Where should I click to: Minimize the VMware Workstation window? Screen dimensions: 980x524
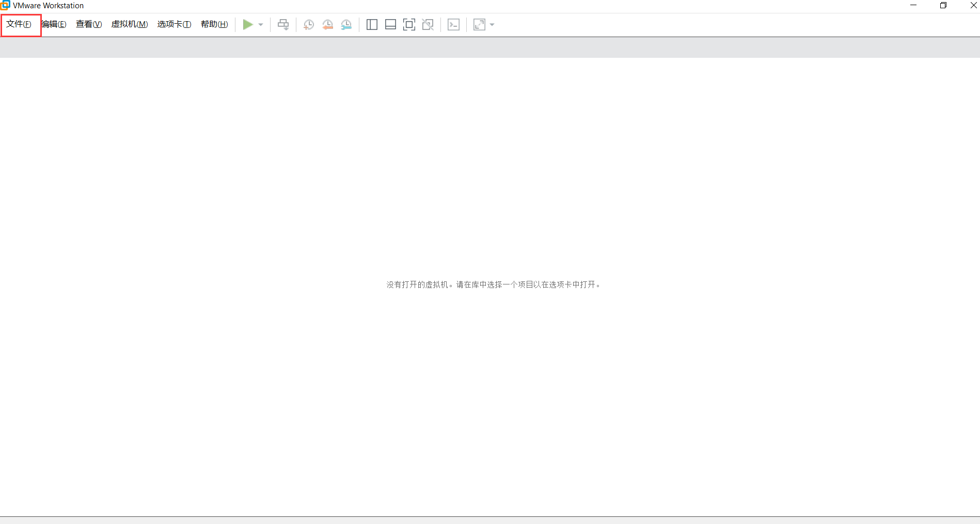[913, 5]
